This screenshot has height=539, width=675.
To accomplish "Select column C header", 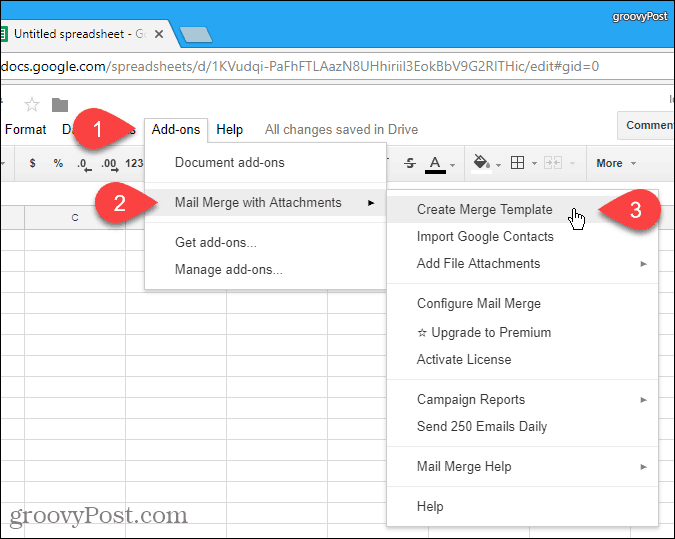I will pos(75,217).
